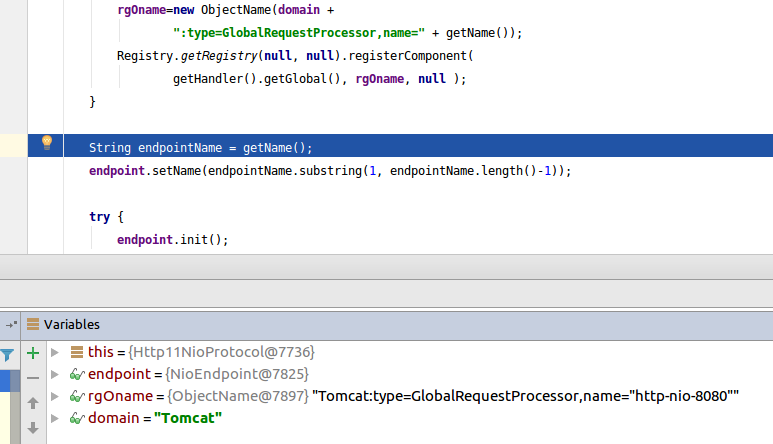Screen dimensions: 773x444
Task: Click the ':type=GlobalRequestProcessor,name=' string literal
Action: (299, 33)
